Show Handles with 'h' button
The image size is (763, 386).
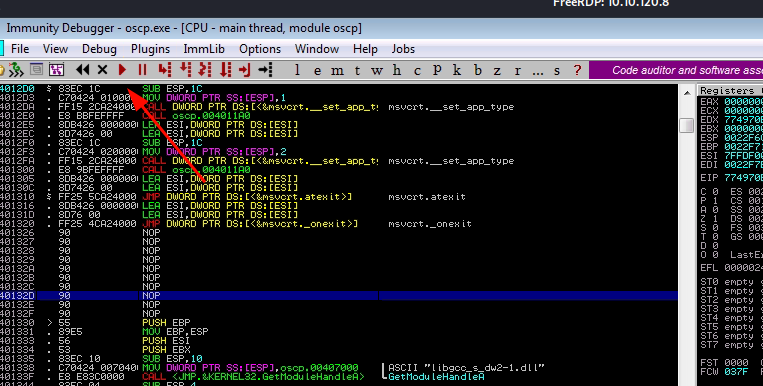pyautogui.click(x=397, y=71)
